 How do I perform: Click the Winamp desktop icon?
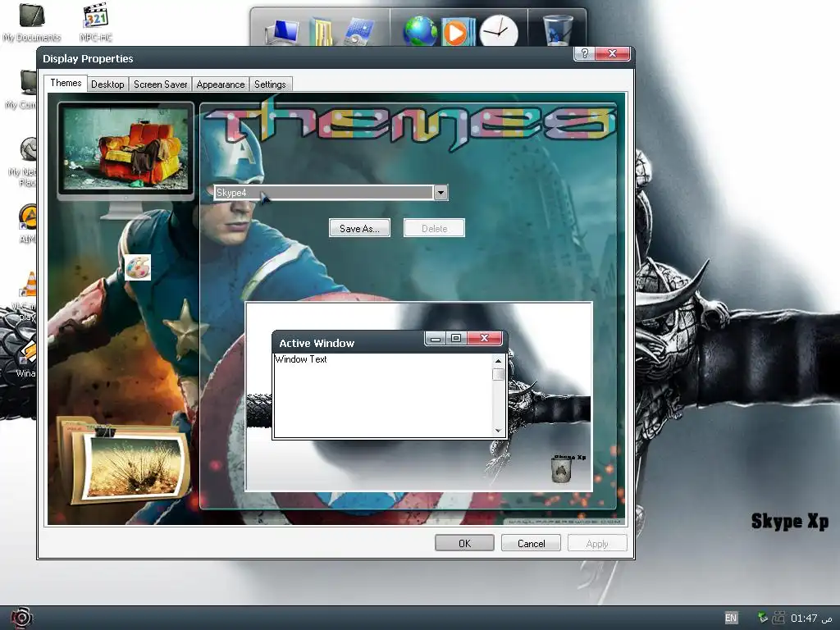click(x=25, y=358)
